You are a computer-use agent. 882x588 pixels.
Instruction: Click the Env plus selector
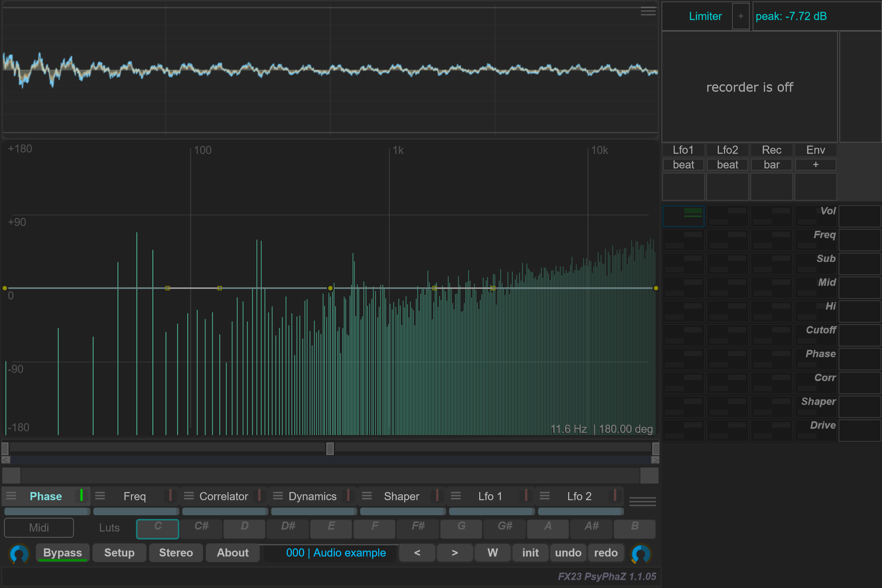[815, 165]
